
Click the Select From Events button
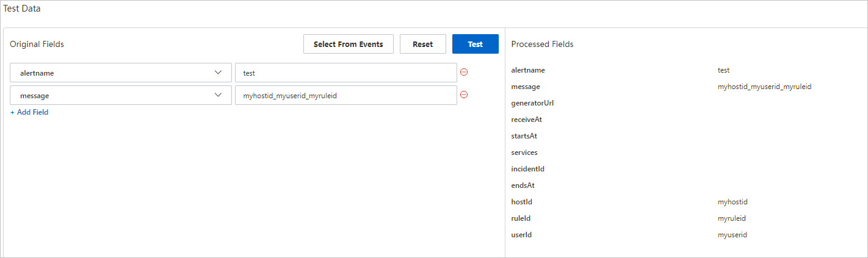coord(348,44)
